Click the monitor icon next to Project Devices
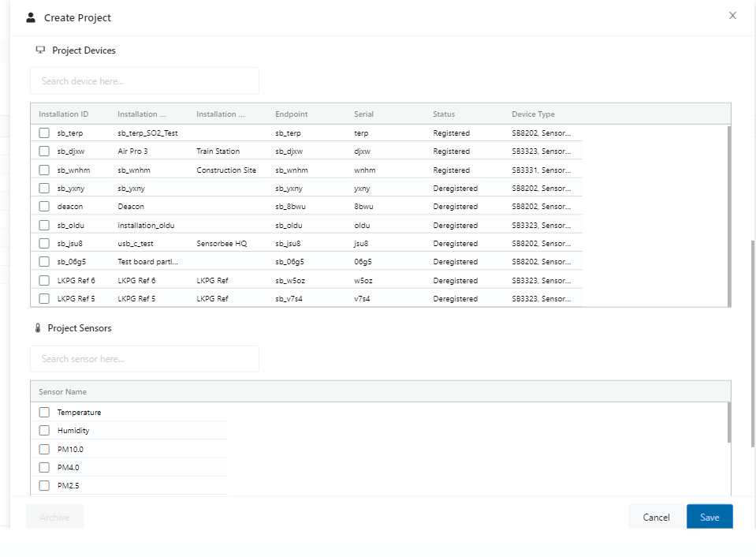This screenshot has height=557, width=756. point(40,50)
